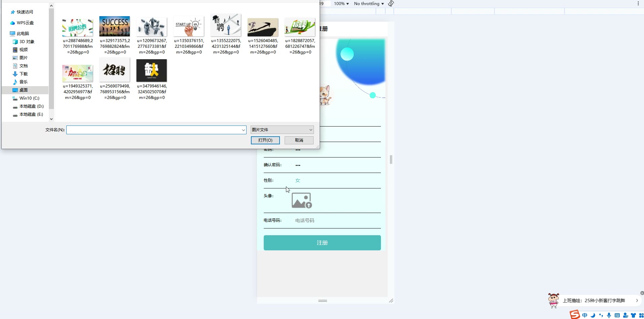Expand the 文件名 filename history dropdown

243,130
